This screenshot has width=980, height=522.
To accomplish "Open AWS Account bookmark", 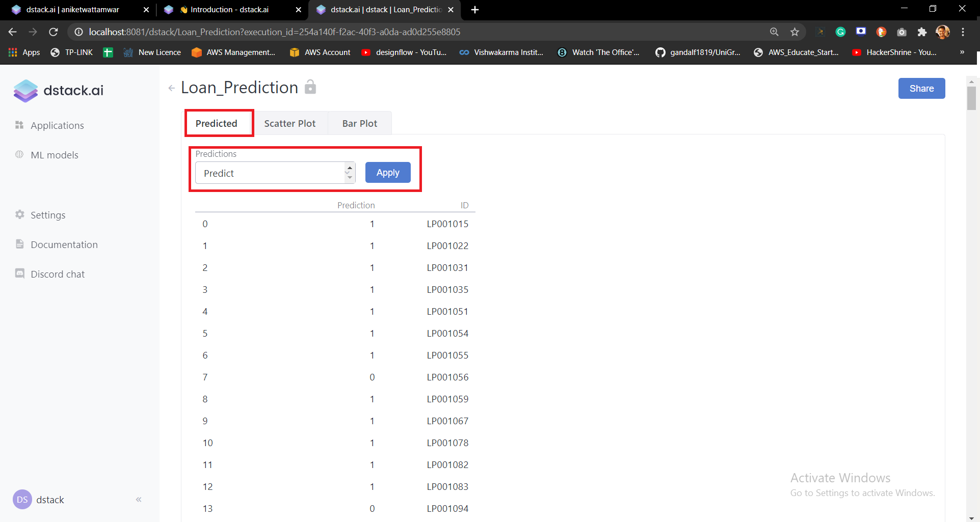I will click(x=320, y=52).
